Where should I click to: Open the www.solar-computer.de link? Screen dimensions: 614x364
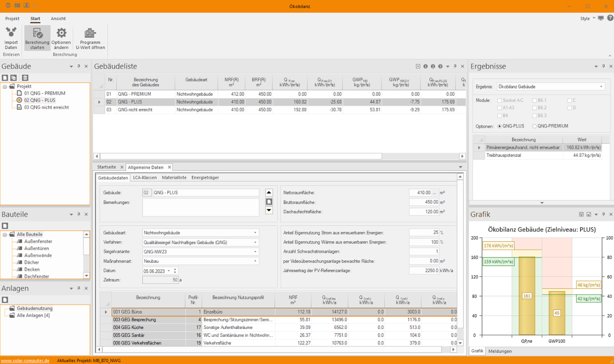click(25, 360)
